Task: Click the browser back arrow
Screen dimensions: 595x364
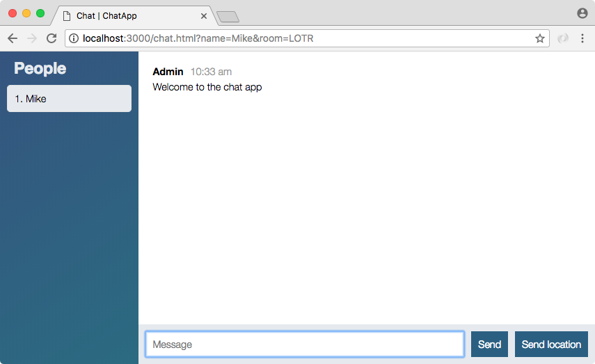Action: coord(13,38)
